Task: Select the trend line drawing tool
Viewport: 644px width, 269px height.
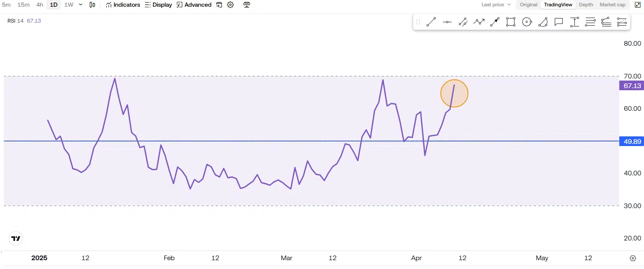Action: pyautogui.click(x=431, y=22)
